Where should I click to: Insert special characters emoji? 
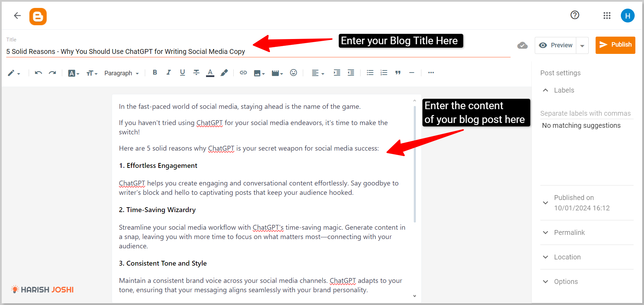[x=293, y=73]
